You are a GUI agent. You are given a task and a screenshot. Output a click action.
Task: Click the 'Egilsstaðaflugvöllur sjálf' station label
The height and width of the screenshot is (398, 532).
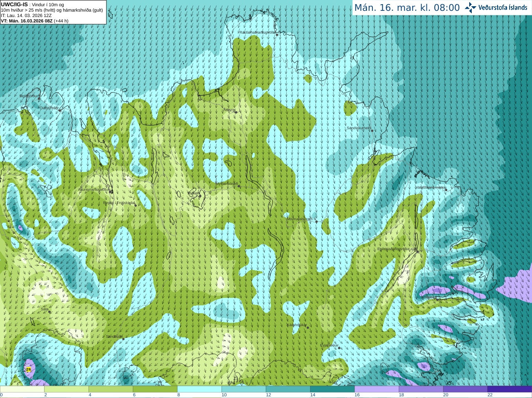tap(397, 249)
